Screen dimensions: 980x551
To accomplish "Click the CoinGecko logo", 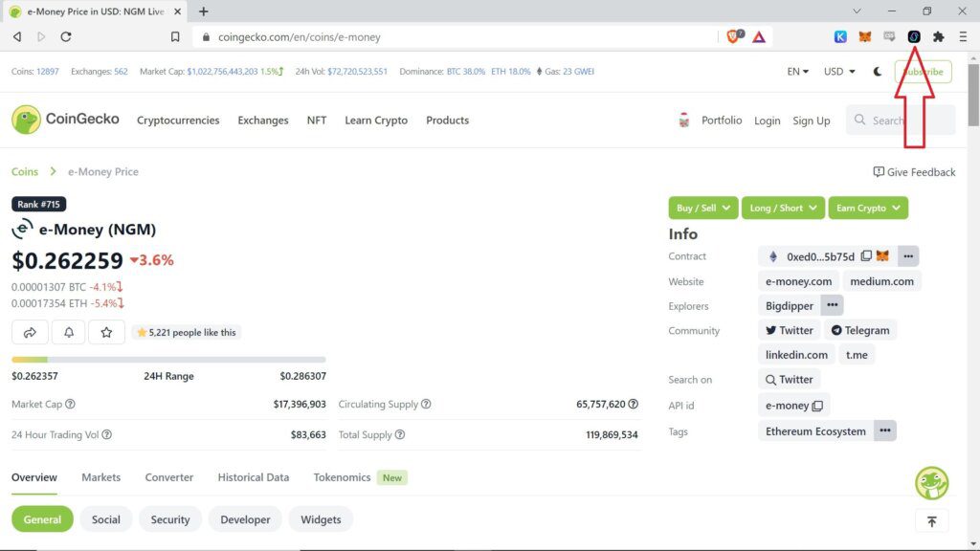I will [65, 120].
